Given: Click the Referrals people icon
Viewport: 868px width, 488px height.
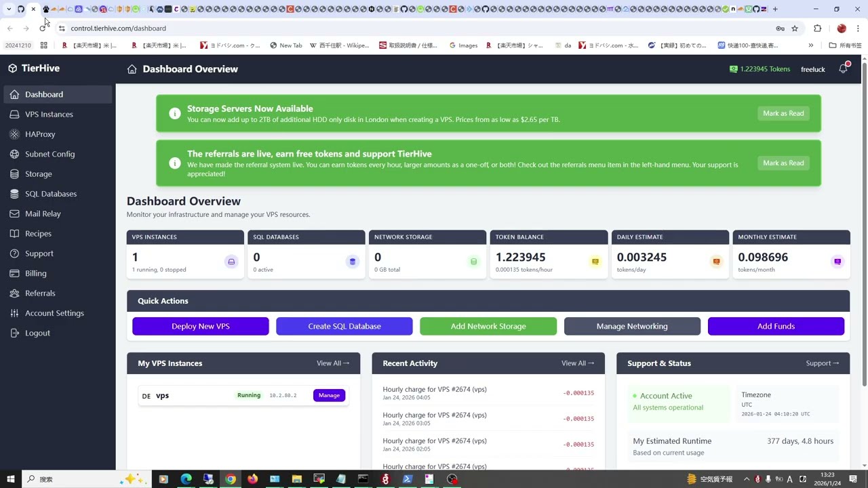Looking at the screenshot, I should coord(14,293).
